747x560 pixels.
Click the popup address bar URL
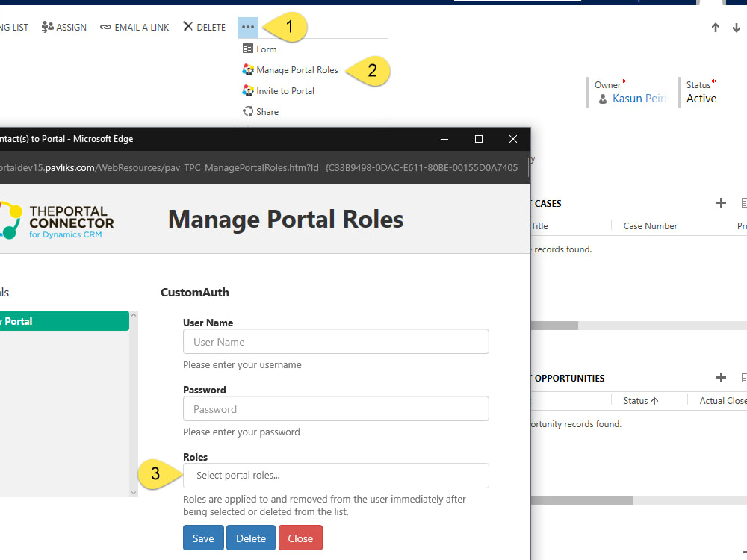pyautogui.click(x=258, y=167)
